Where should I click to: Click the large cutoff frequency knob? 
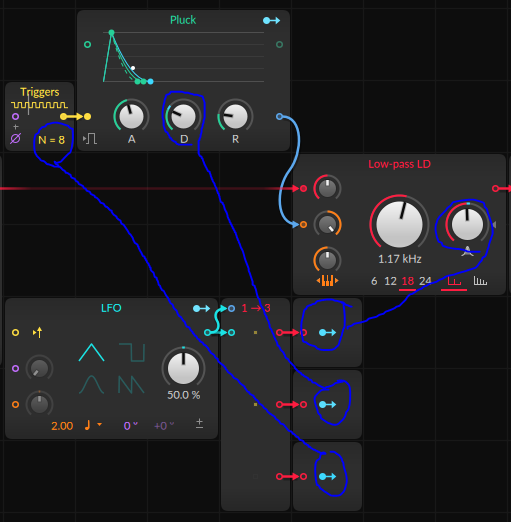pyautogui.click(x=399, y=224)
